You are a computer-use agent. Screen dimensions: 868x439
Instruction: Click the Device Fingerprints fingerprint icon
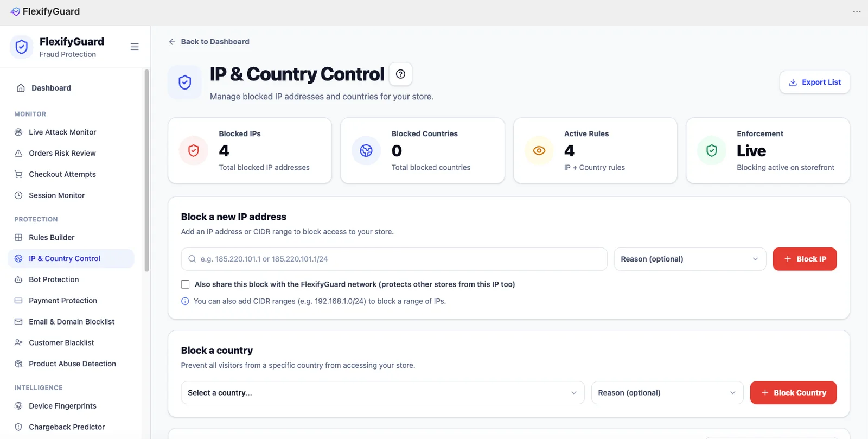18,406
